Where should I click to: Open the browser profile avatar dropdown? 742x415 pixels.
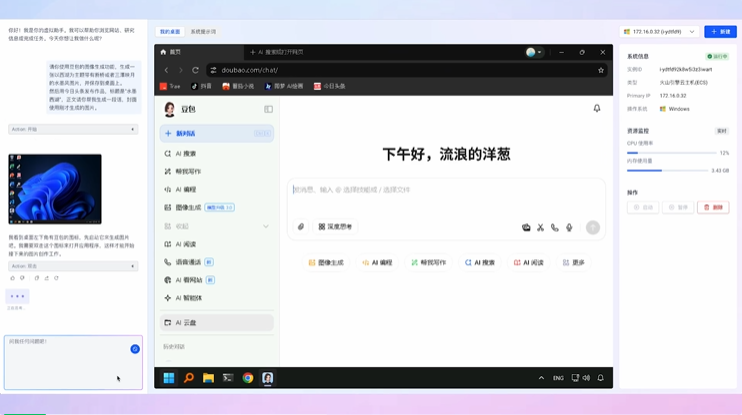tap(534, 52)
